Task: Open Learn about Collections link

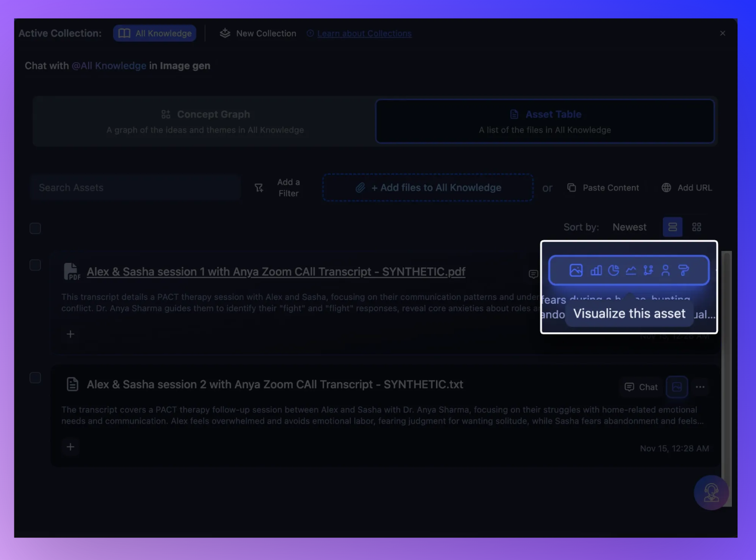Action: [x=364, y=33]
